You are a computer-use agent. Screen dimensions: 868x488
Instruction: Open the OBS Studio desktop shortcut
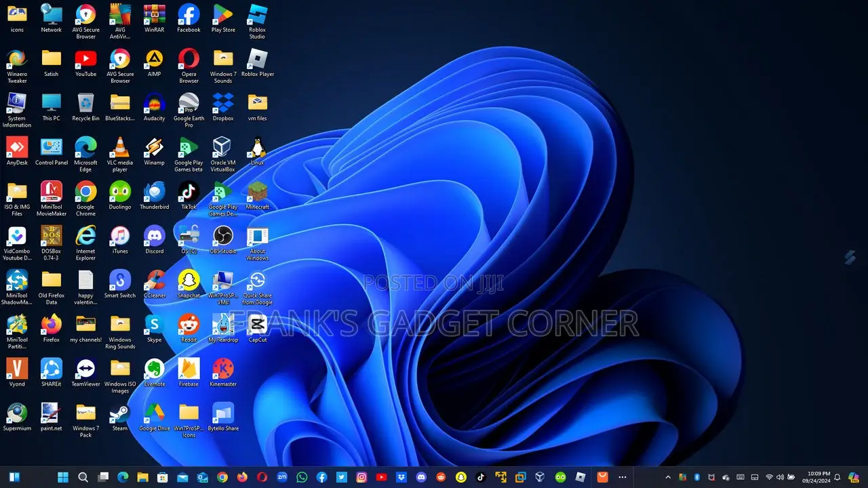(x=223, y=240)
